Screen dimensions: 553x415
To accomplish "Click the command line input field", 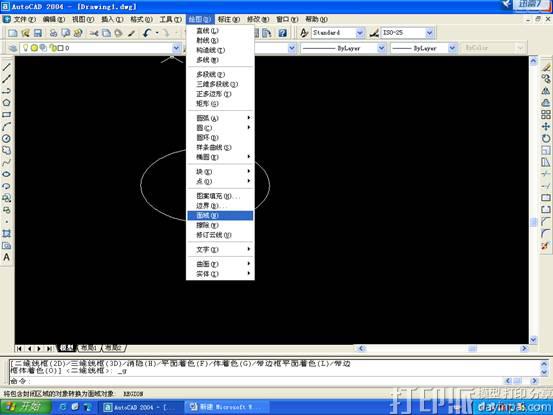I will point(257,381).
